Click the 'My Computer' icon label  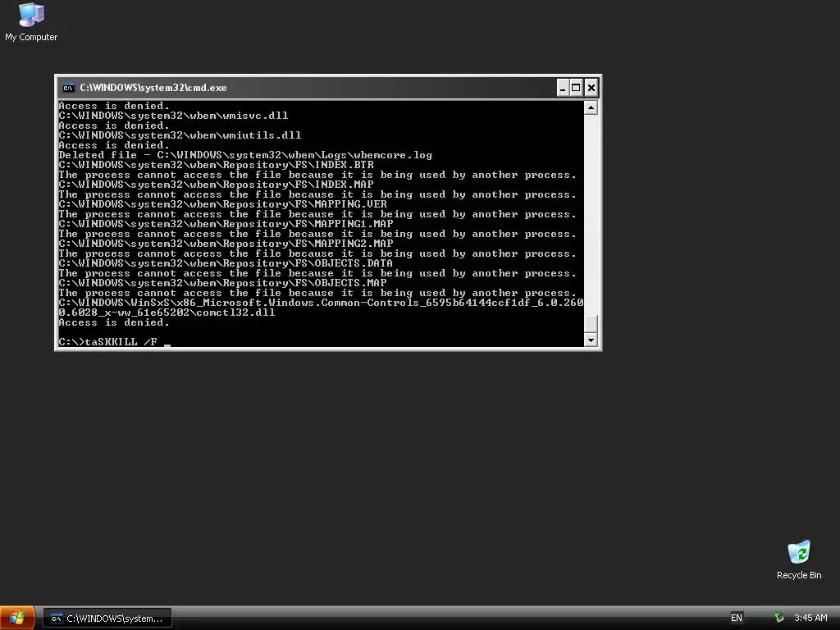(x=31, y=37)
